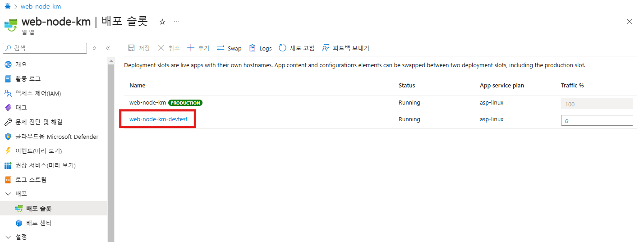Click the 활동 로그 book icon
Screen dimensions: 644x242
(8, 79)
